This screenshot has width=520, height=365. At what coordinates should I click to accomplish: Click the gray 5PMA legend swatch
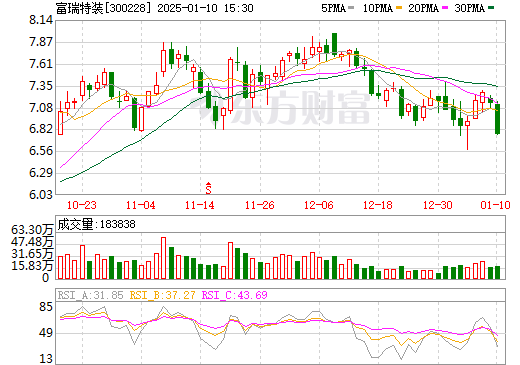coord(351,8)
